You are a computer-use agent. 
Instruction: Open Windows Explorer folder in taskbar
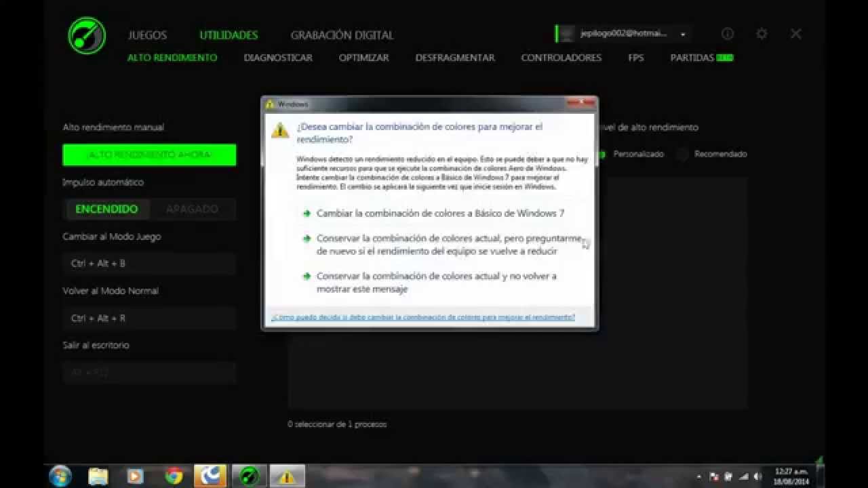[98, 476]
